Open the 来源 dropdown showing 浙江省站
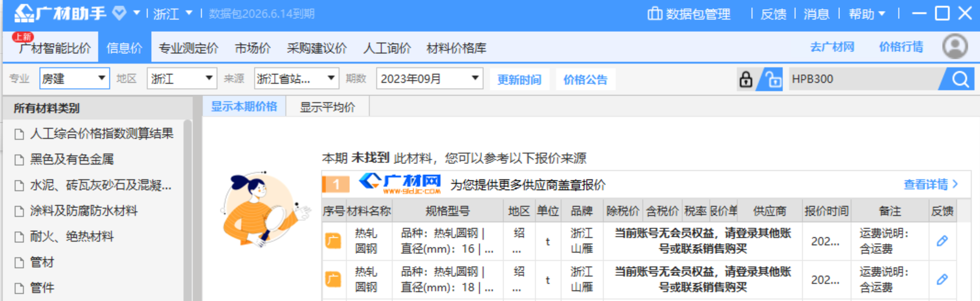Viewport: 980px width, 301px height. (x=297, y=78)
